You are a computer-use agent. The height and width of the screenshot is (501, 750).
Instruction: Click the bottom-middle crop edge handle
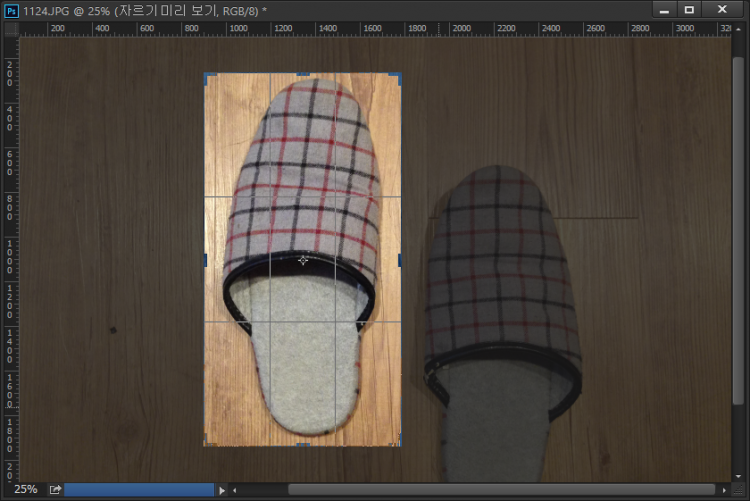point(303,443)
